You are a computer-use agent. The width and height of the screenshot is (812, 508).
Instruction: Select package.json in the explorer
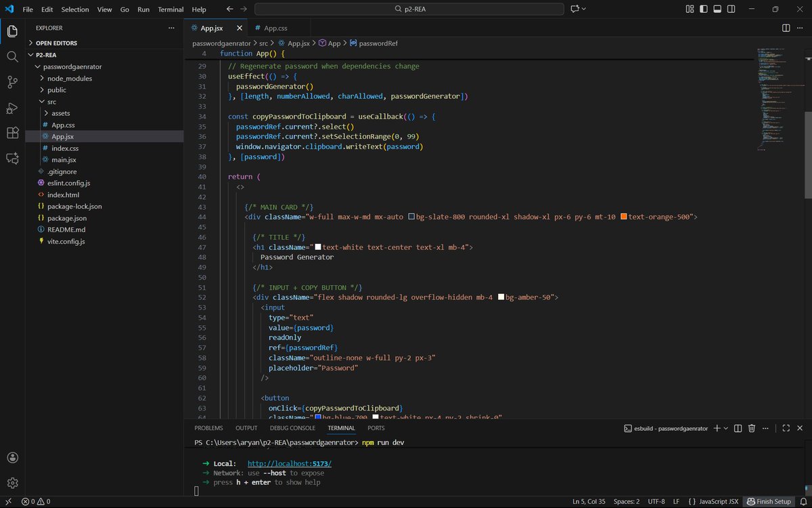[105, 218]
